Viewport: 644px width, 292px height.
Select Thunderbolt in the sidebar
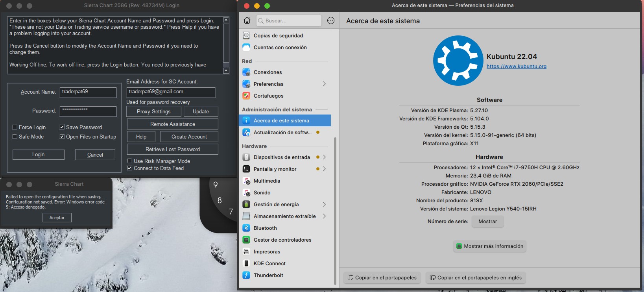[x=285, y=275]
